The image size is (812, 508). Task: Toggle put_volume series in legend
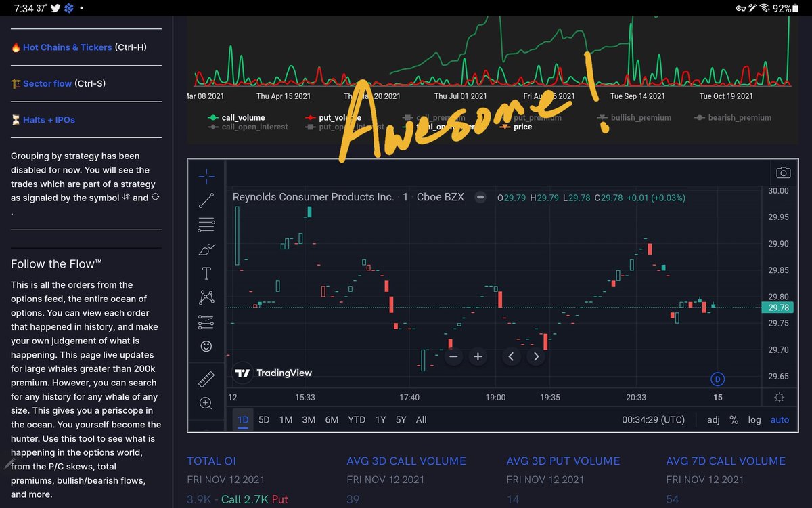(332, 117)
